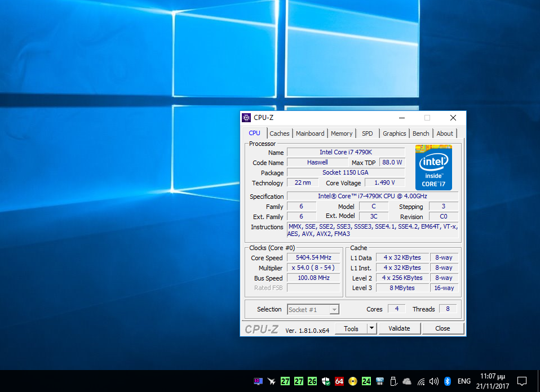Open the monitor tray icon showing 60
Viewport: 540px width, 392px height.
(x=258, y=381)
